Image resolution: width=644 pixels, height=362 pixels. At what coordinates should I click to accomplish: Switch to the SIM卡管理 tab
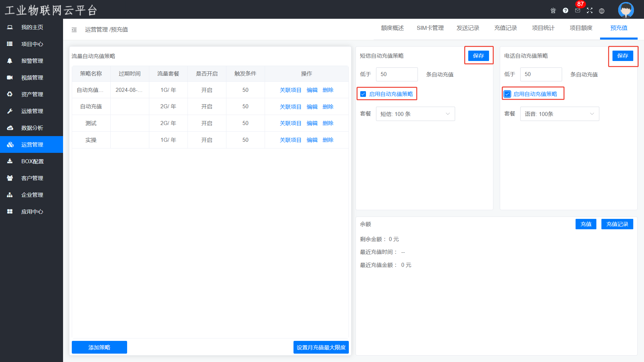(430, 28)
